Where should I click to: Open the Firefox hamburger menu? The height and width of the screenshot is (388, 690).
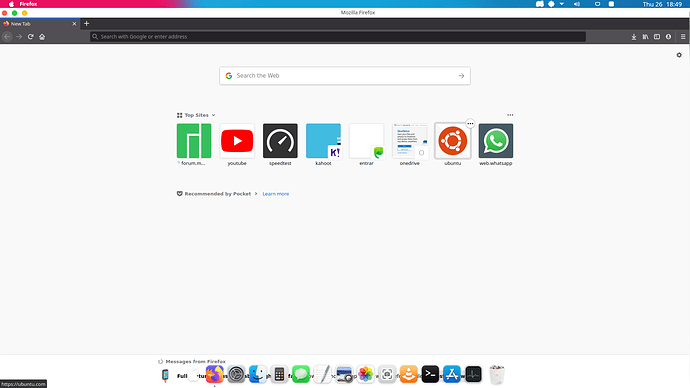tap(683, 37)
